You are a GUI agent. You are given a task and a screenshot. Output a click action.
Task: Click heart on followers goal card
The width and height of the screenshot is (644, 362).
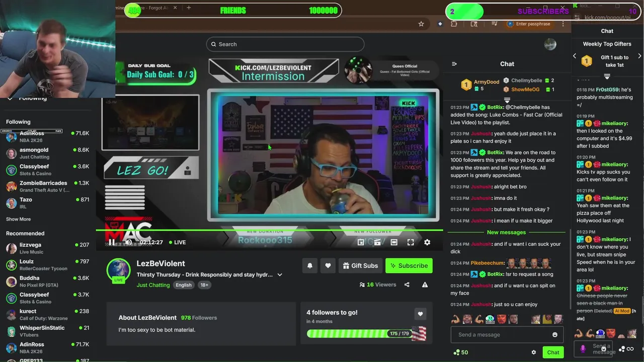click(x=420, y=314)
